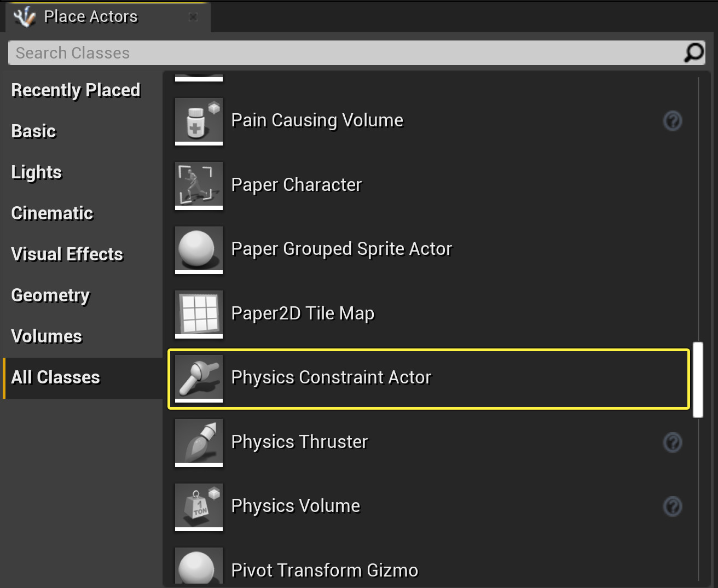
Task: Click the help icon beside Pain Causing Volume
Action: 673,121
